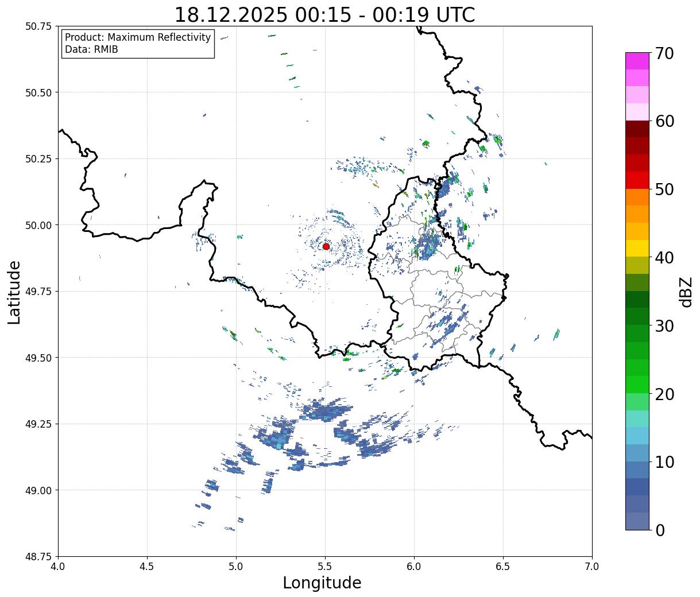This screenshot has height=597, width=700.
Task: Click the colorbar tick label 10
Action: (664, 462)
